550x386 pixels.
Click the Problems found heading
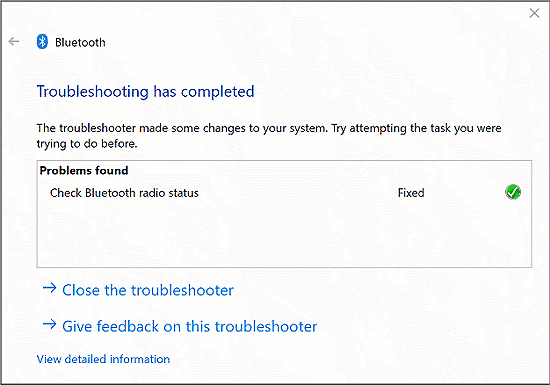click(83, 171)
